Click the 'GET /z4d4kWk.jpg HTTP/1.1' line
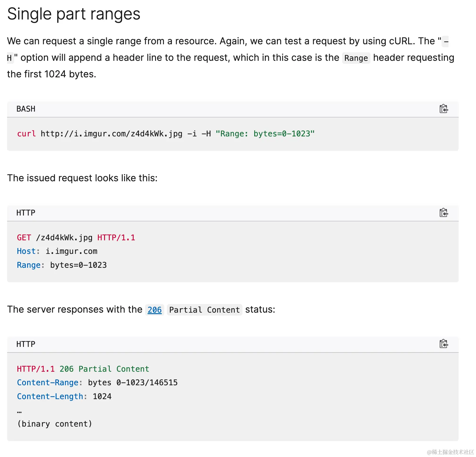Image resolution: width=476 pixels, height=457 pixels. (x=76, y=238)
